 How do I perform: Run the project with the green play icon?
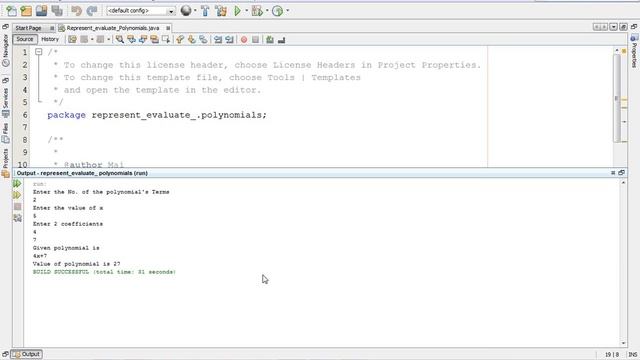tap(237, 11)
